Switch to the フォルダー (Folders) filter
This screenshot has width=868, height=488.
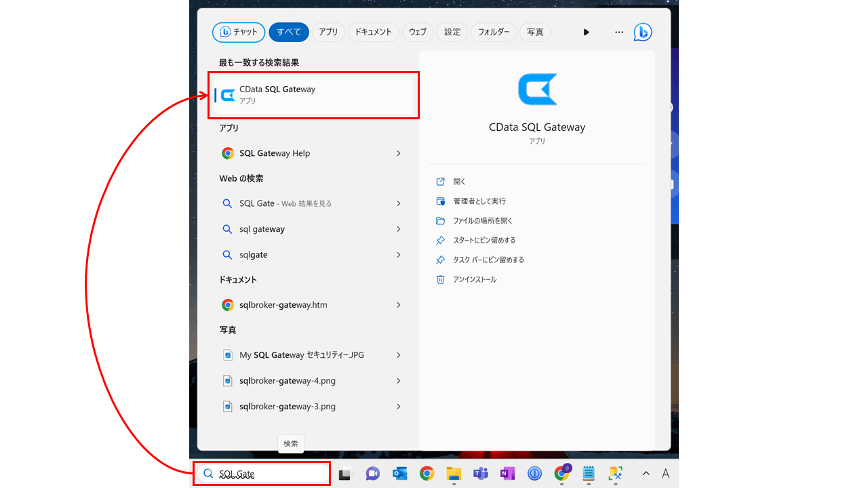pos(494,32)
